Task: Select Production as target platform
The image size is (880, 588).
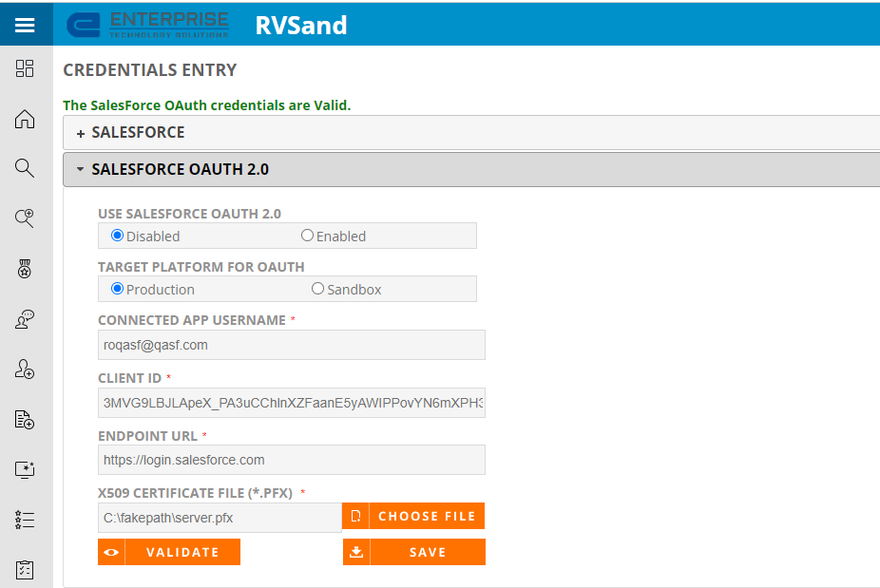Action: point(117,289)
